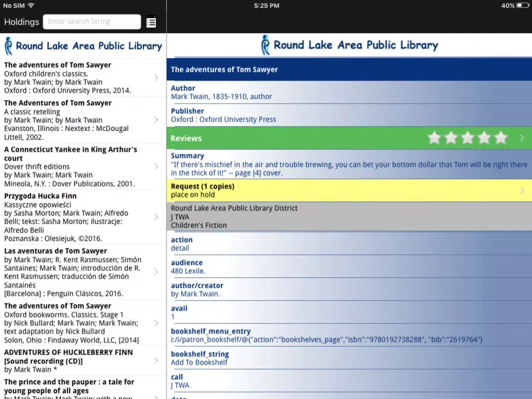Open chevron for Huckleberry Finn sound recording

[x=156, y=360]
